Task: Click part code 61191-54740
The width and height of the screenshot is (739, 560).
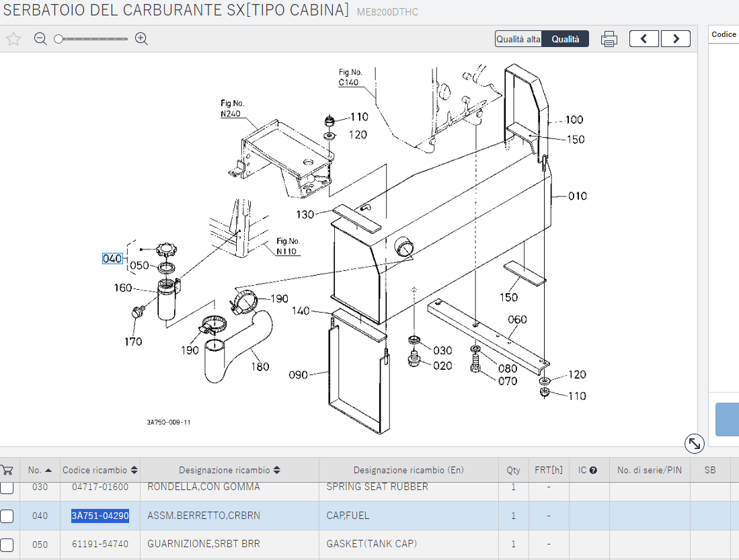Action: [x=100, y=544]
